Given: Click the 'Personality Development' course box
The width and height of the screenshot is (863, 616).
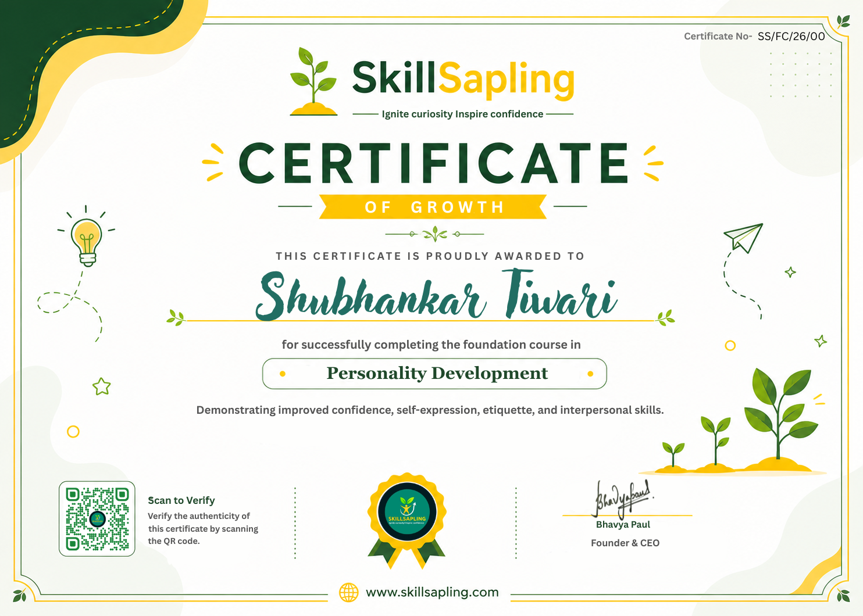Looking at the screenshot, I should (434, 374).
